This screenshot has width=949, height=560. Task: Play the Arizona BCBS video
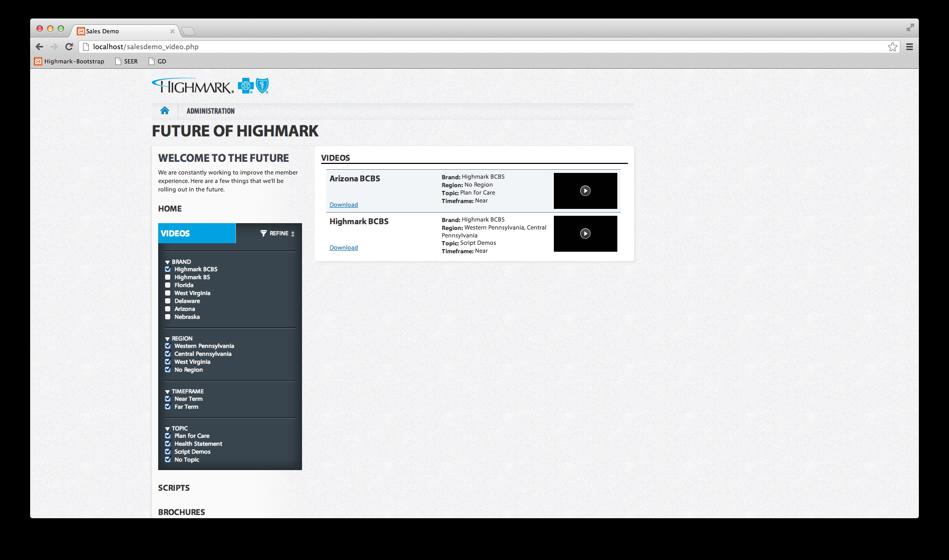pyautogui.click(x=585, y=191)
